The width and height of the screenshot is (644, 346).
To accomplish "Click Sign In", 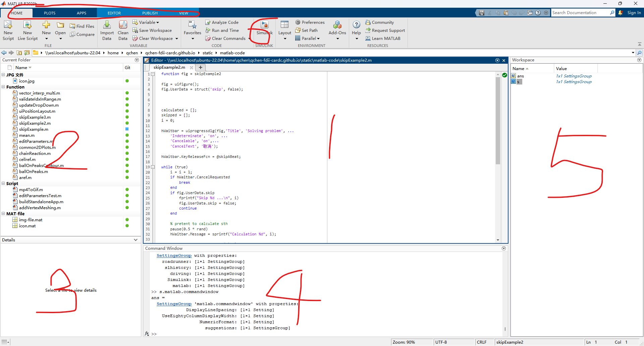I will click(x=634, y=13).
